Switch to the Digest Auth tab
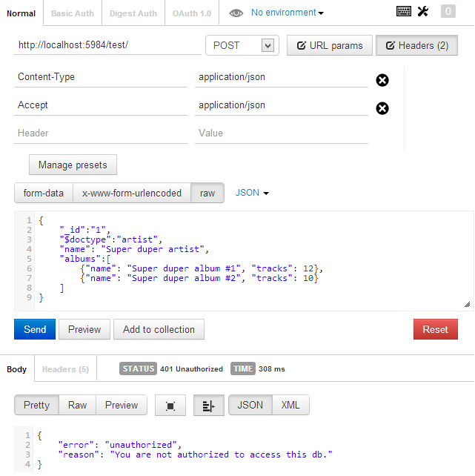The width and height of the screenshot is (475, 476). pos(133,13)
